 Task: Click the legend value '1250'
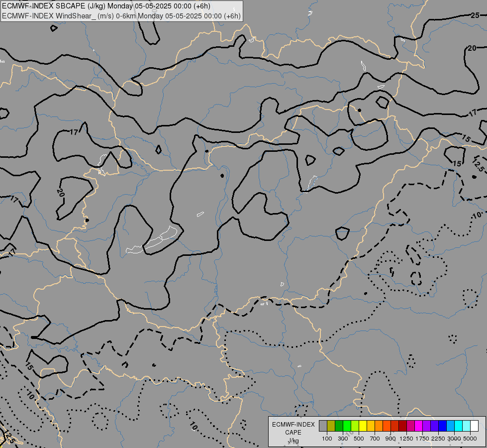pyautogui.click(x=406, y=439)
